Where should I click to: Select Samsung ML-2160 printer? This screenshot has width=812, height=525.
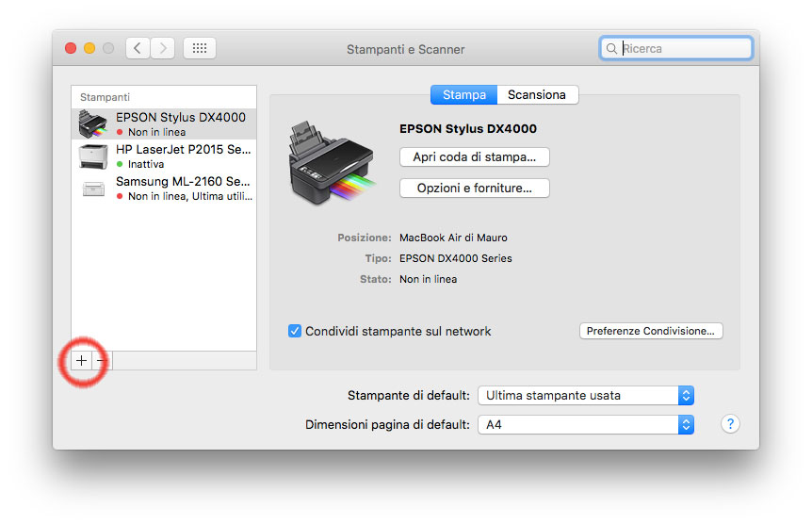click(164, 189)
